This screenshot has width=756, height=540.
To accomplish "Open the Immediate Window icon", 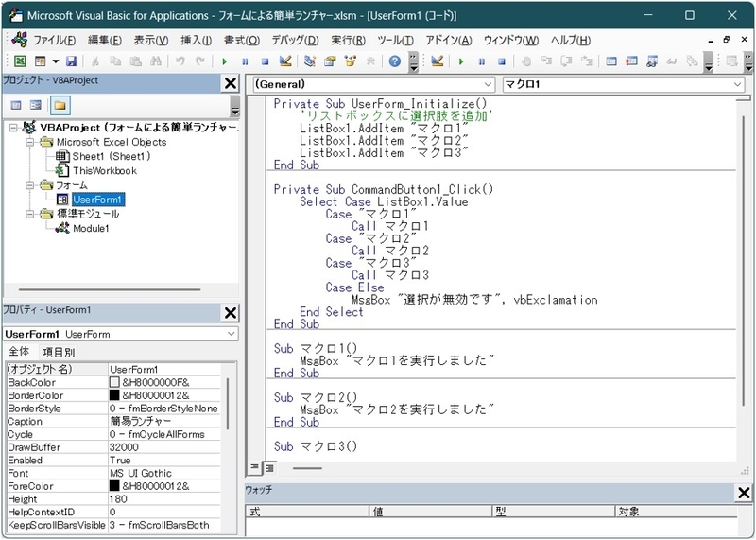I will click(631, 61).
